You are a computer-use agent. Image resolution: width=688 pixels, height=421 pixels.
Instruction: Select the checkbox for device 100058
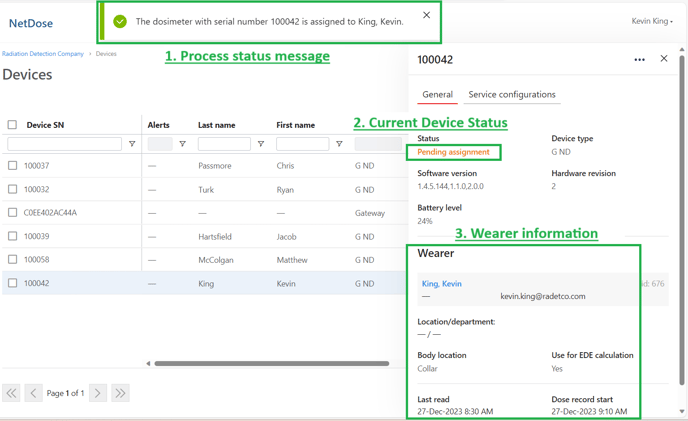(12, 260)
